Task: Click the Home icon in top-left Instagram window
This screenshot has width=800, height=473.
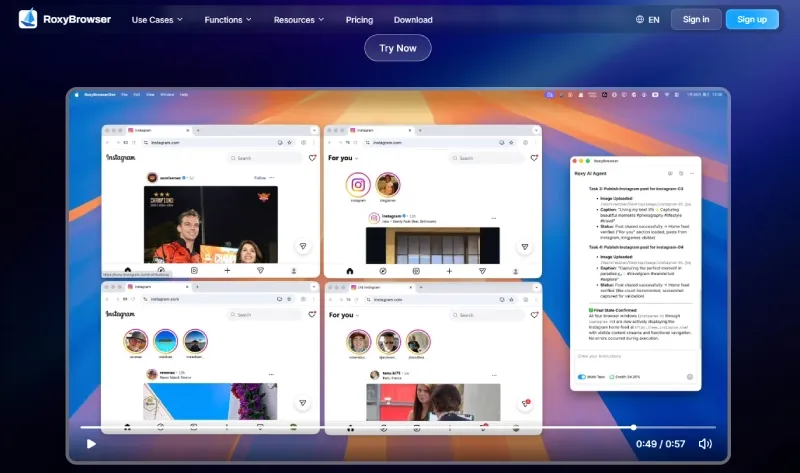Action: point(128,270)
